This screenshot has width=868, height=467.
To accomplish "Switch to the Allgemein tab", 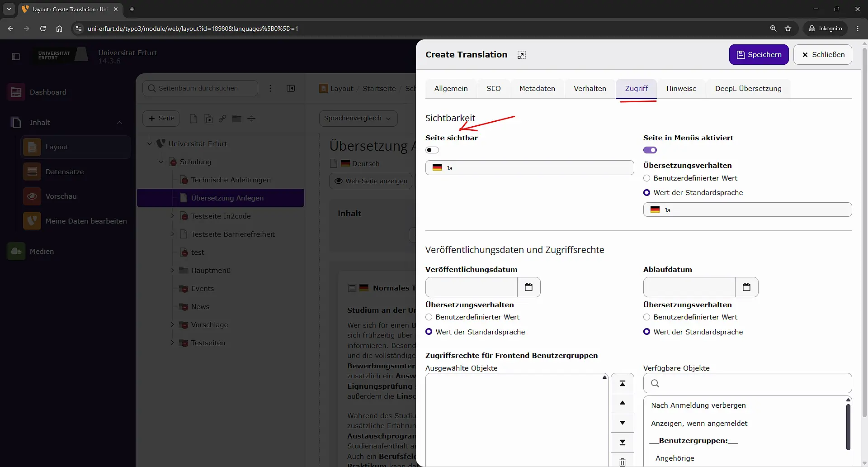I will [451, 88].
